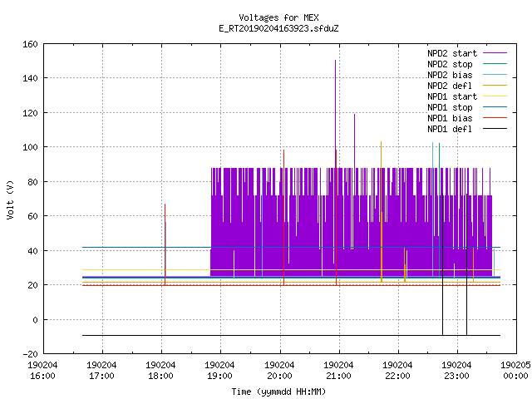The width and height of the screenshot is (532, 399).
Task: Select the 'NPD1 defl' legend label
Action: [450, 130]
